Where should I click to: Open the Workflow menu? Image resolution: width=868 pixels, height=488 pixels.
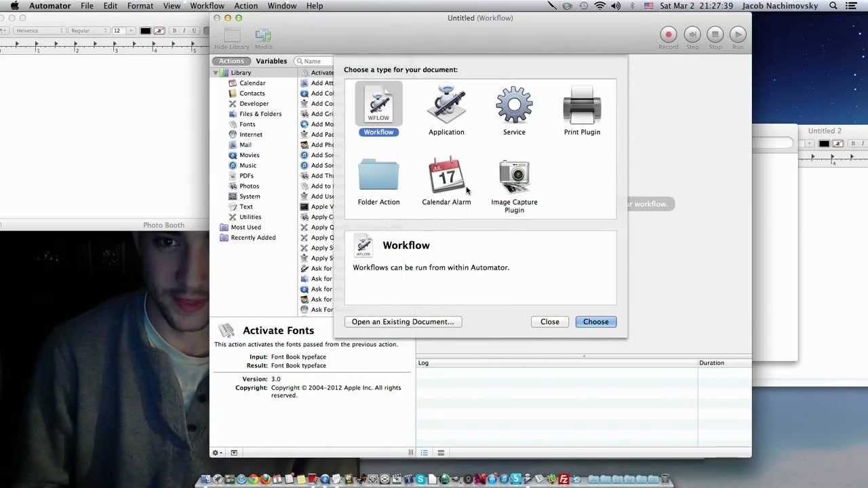pyautogui.click(x=208, y=5)
